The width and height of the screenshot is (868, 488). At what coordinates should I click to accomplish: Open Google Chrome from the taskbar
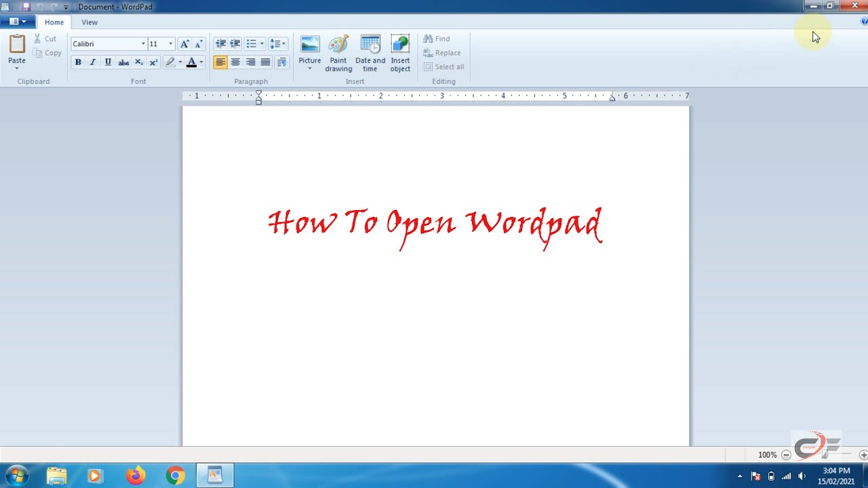point(175,476)
